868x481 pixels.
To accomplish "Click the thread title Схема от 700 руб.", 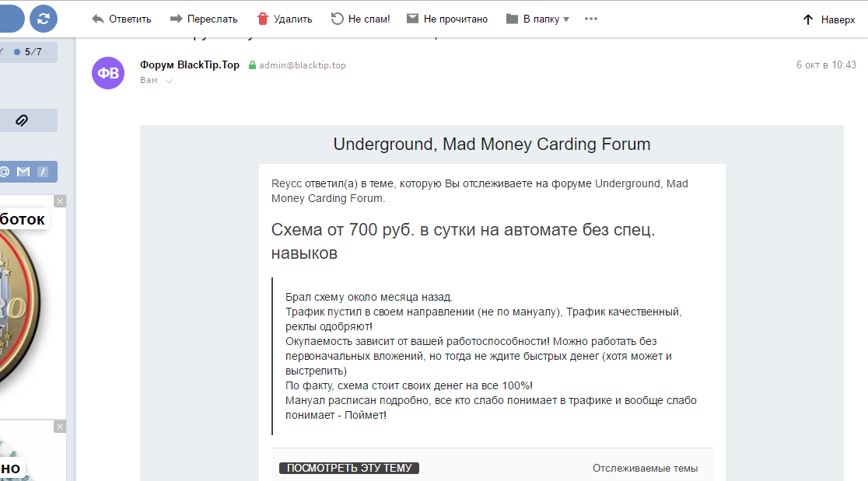I will (463, 241).
